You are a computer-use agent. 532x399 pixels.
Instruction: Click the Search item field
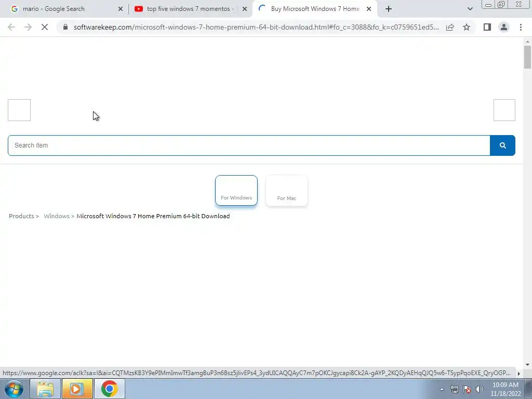pos(249,145)
